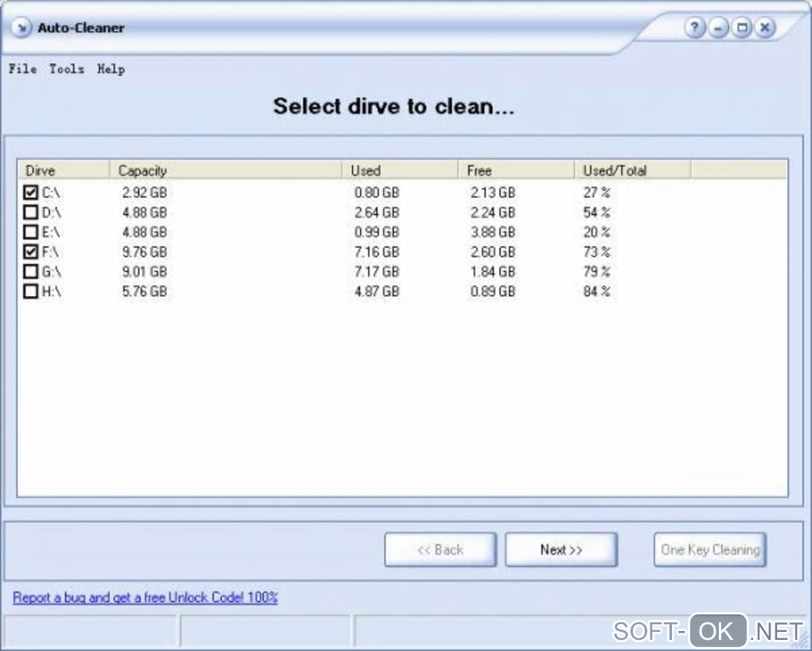
Task: Click the Auto-Cleaner app icon in title bar
Action: pos(21,27)
